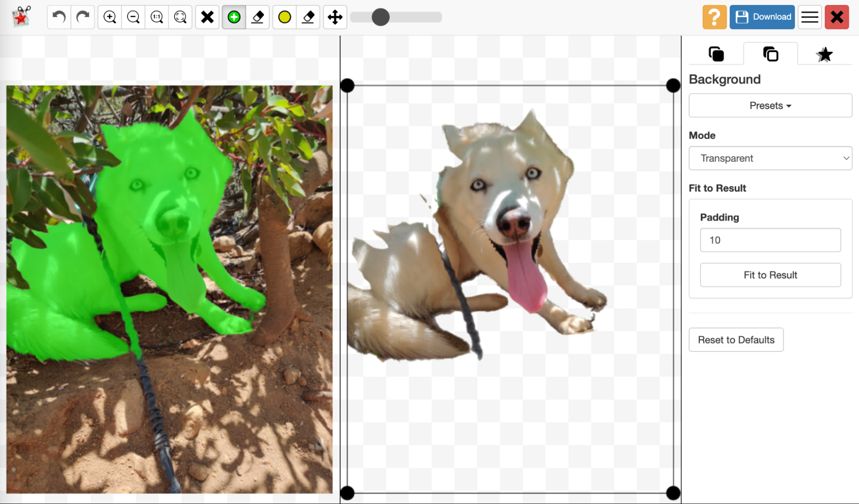Open the Presets dropdown
The width and height of the screenshot is (859, 504).
[x=770, y=106]
